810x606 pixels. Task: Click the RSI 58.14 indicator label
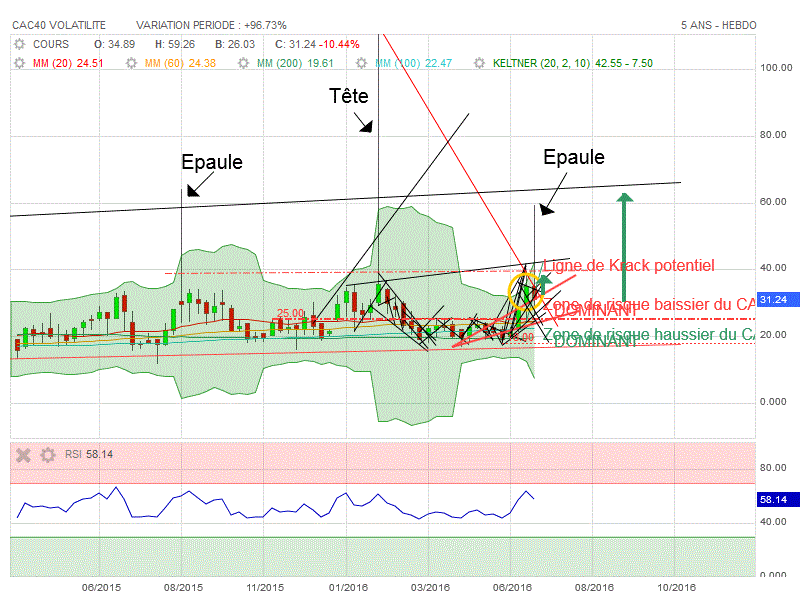(x=89, y=454)
